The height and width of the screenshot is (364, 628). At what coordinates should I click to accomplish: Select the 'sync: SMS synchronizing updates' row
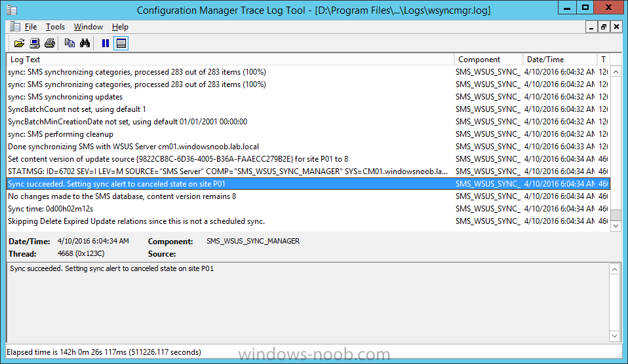point(308,97)
